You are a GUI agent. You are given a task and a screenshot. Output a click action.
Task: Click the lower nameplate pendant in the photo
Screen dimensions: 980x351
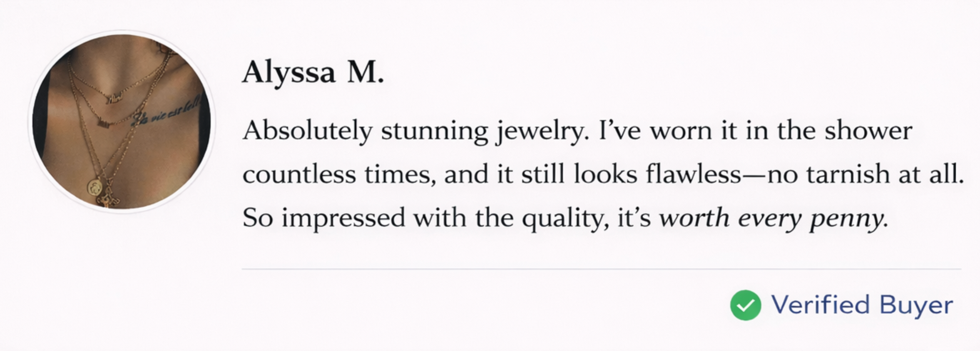[104, 124]
